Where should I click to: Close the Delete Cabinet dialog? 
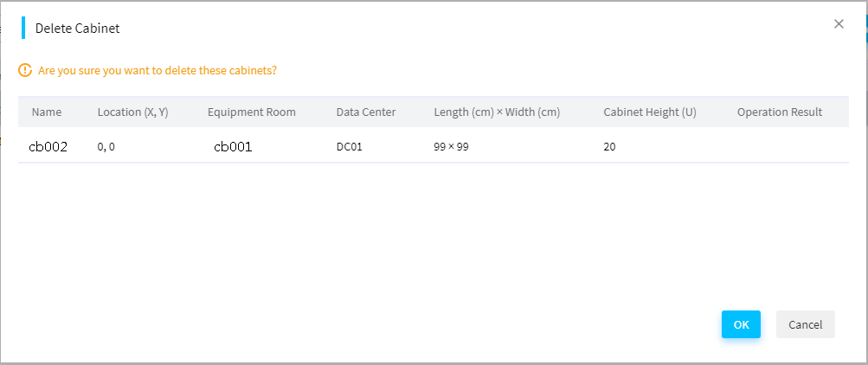pos(839,23)
